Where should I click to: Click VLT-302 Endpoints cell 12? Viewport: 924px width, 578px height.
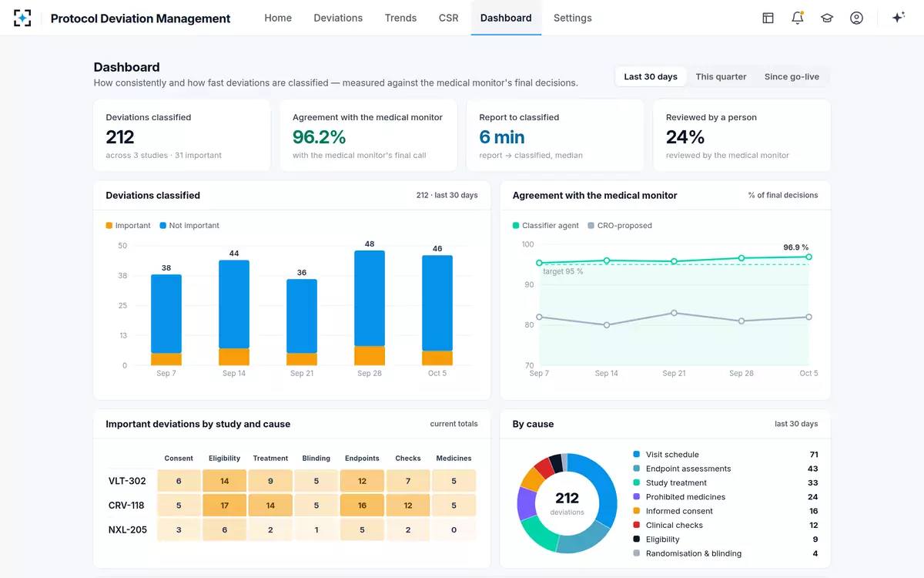(x=362, y=481)
